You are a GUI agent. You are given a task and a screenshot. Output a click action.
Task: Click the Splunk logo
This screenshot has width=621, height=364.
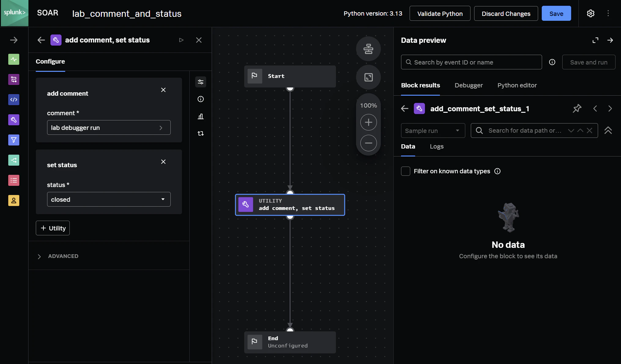click(x=14, y=13)
